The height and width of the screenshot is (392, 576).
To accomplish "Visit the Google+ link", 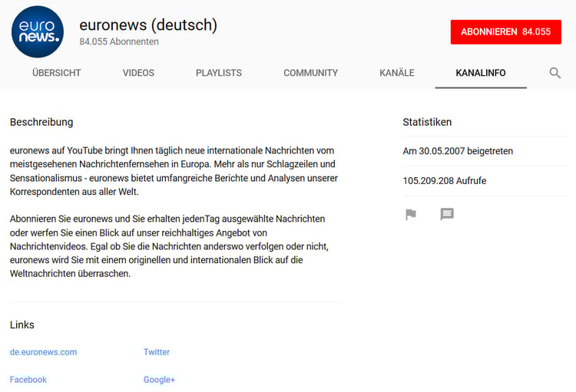I will (x=159, y=380).
